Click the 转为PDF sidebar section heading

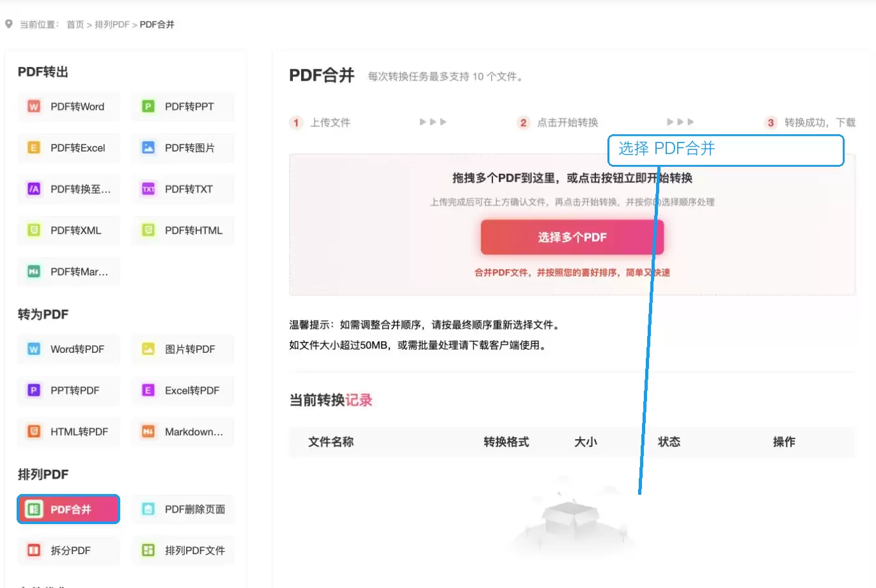[x=43, y=314]
